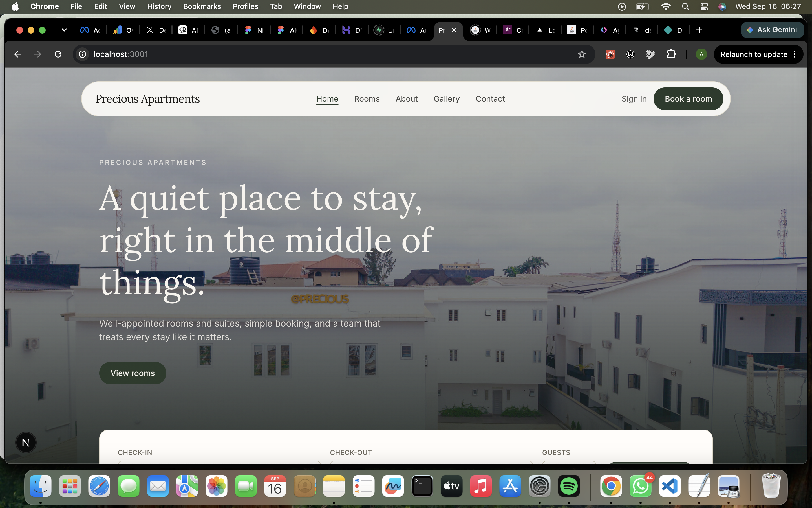Image resolution: width=812 pixels, height=508 pixels.
Task: Open the Contact nav link
Action: click(490, 99)
